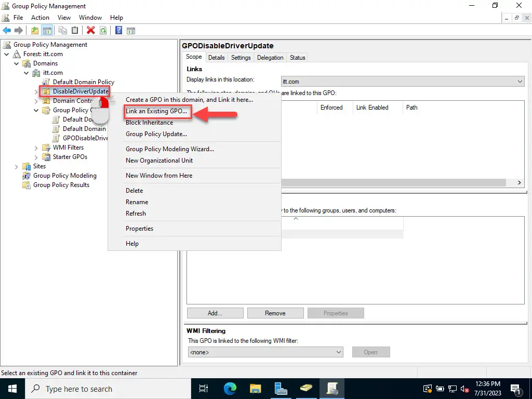Open Group Policy Modeling Wizard...
Screen dimensions: 532x399
(170, 149)
